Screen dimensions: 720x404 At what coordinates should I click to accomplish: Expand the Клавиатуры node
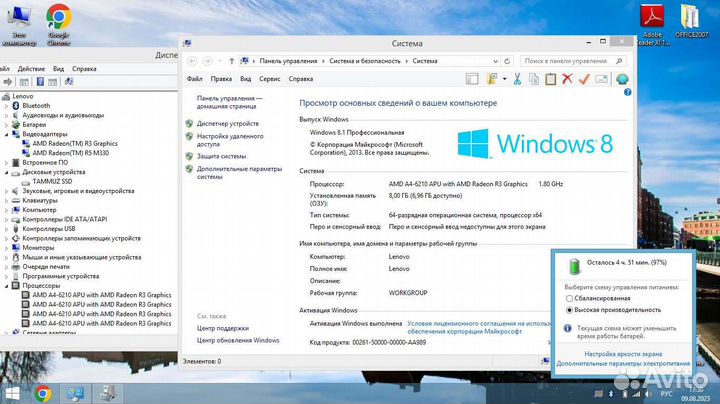(6, 200)
